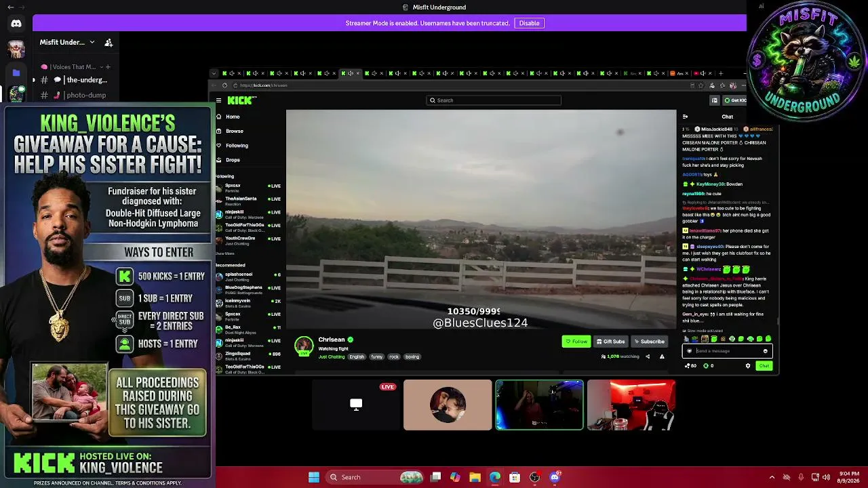
Task: Open Following in Kick sidebar
Action: pyautogui.click(x=237, y=145)
